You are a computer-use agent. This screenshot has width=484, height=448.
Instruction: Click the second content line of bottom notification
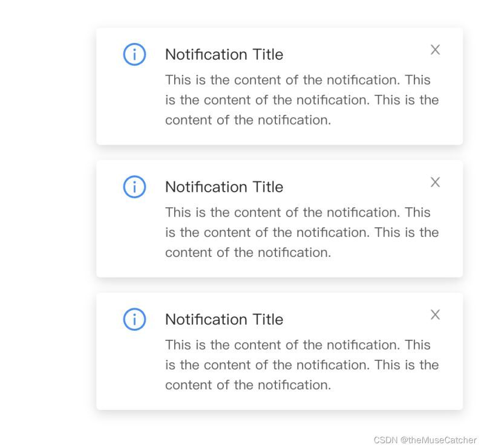(301, 365)
